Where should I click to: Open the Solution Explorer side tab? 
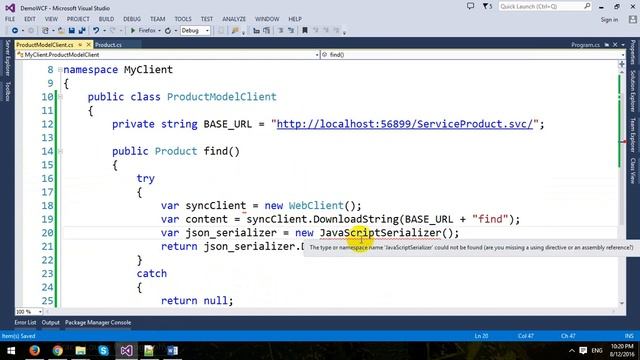(x=633, y=91)
